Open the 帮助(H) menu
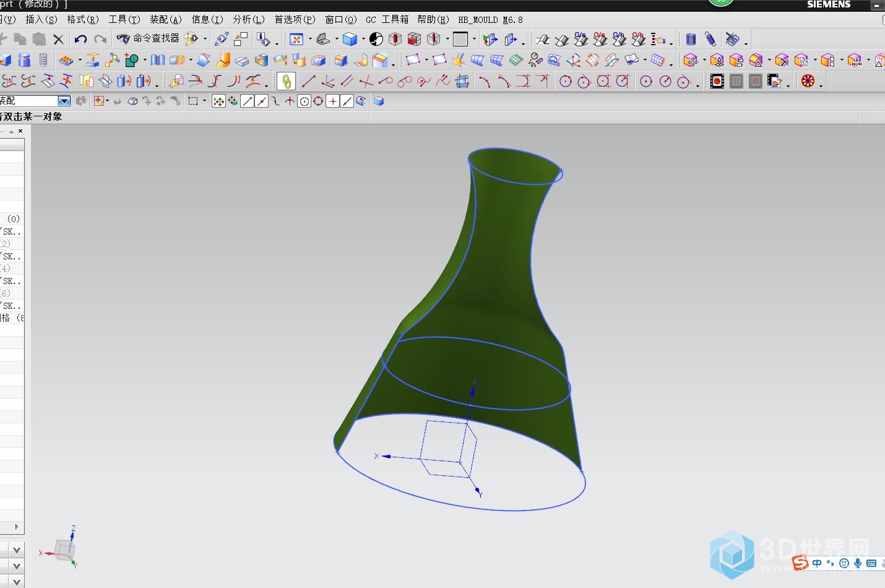 click(x=433, y=20)
